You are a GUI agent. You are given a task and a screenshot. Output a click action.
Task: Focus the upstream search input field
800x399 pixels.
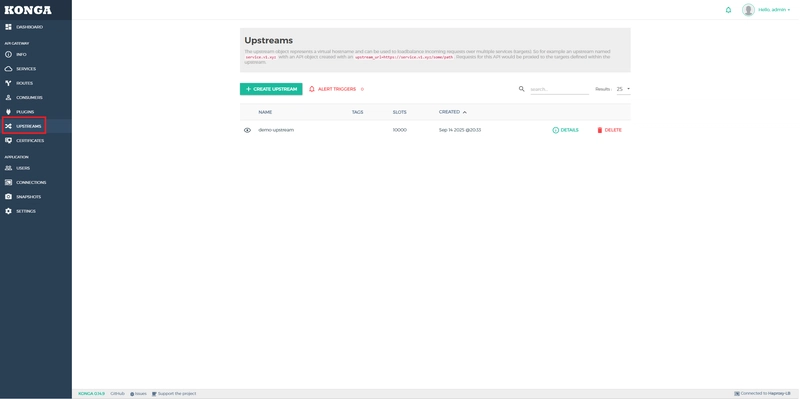pos(559,89)
